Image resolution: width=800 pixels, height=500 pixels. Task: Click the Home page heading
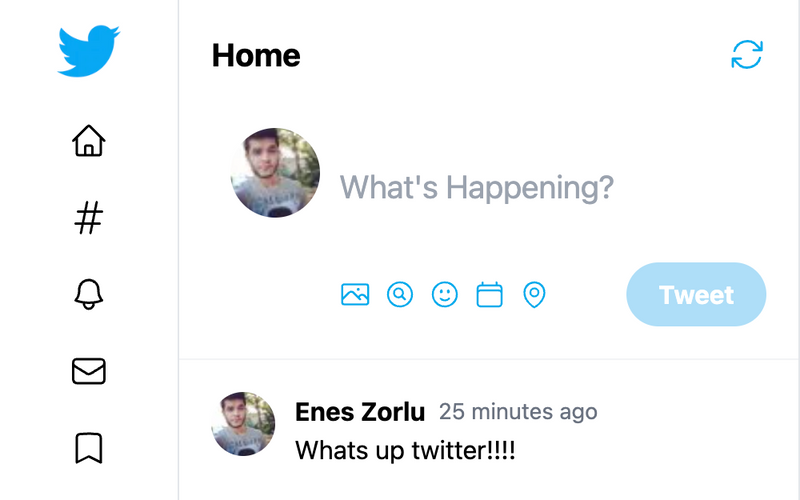tap(256, 55)
